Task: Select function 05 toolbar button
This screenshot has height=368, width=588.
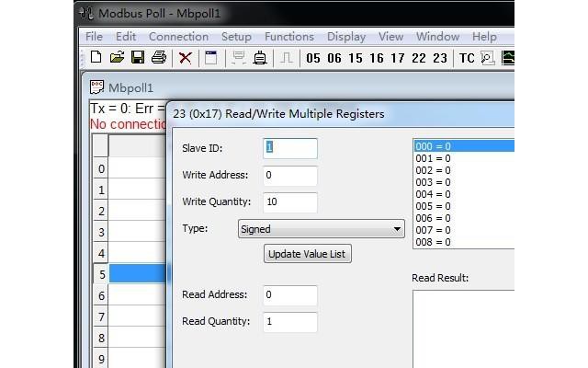Action: [313, 58]
